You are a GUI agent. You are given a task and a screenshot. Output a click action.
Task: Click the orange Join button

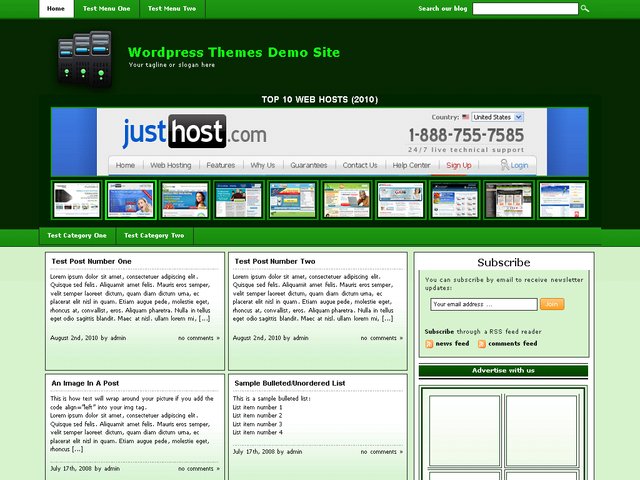pos(552,304)
